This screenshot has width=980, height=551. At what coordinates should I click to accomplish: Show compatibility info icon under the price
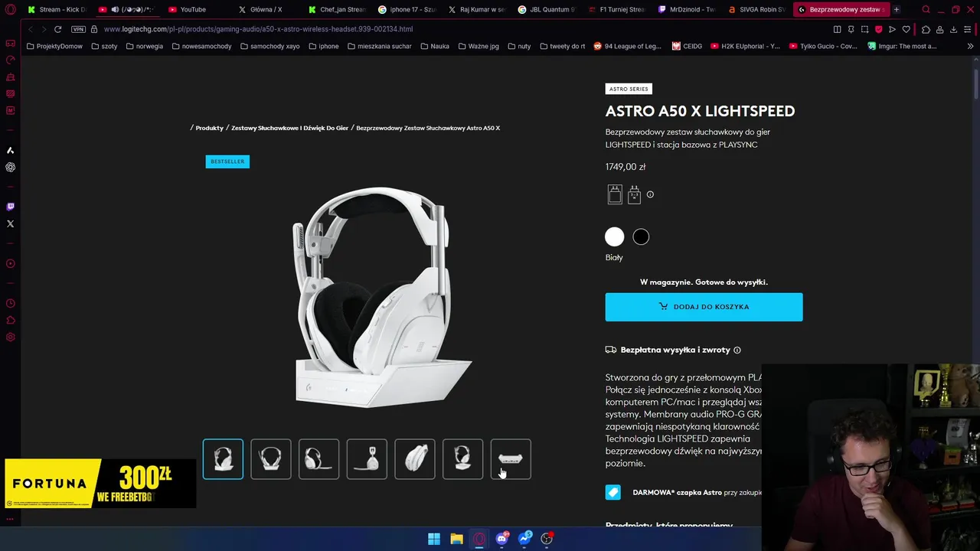point(650,194)
